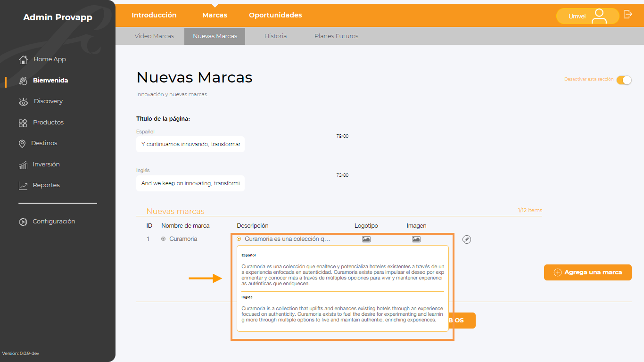
Task: Open Productos sidebar section
Action: pos(48,123)
